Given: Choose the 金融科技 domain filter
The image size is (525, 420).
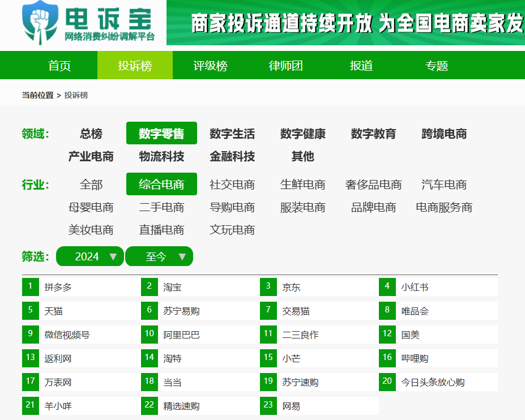Looking at the screenshot, I should coord(232,156).
